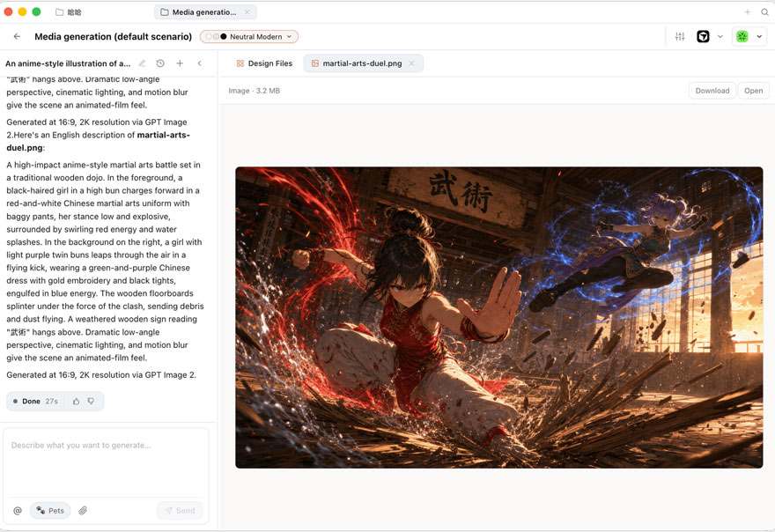This screenshot has height=532, width=775.
Task: Collapse the chat sidebar panel
Action: [x=200, y=63]
